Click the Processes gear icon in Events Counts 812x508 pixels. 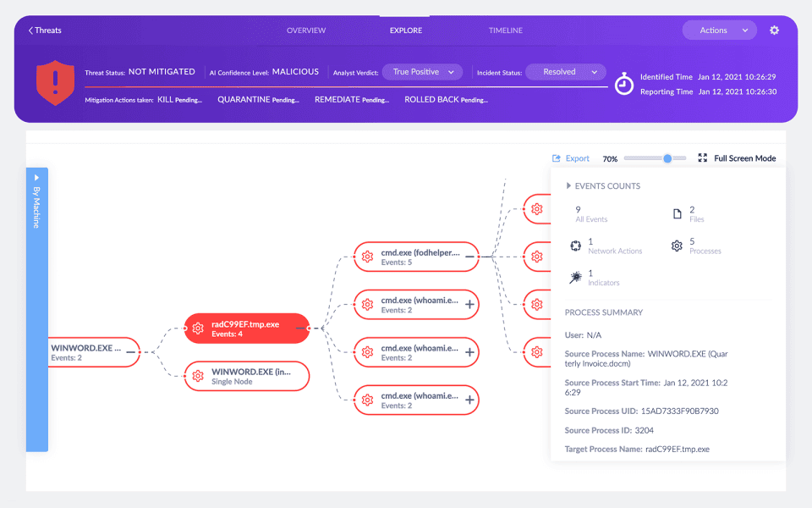click(x=676, y=246)
